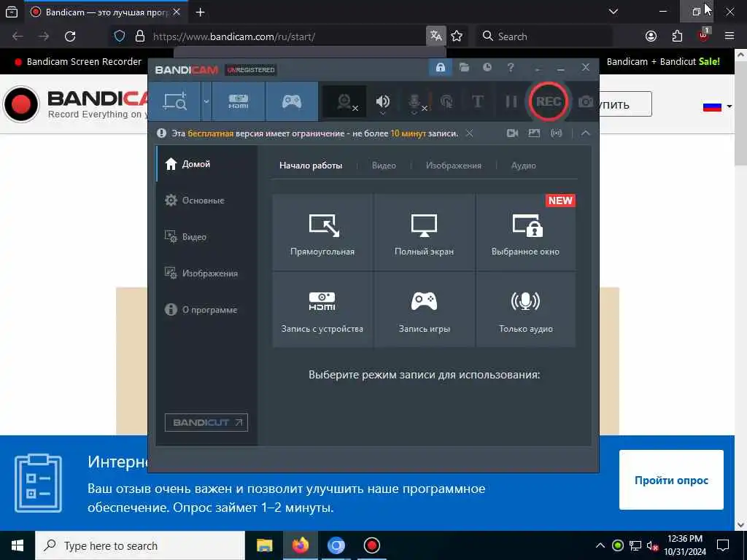Viewport: 747px width, 560px height.
Task: Open Видео settings in sidebar
Action: coord(206,237)
